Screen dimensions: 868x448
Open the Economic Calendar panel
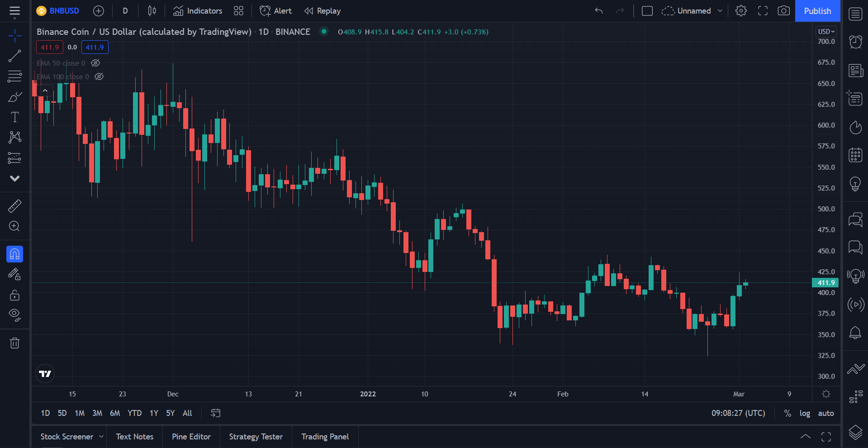pos(855,155)
